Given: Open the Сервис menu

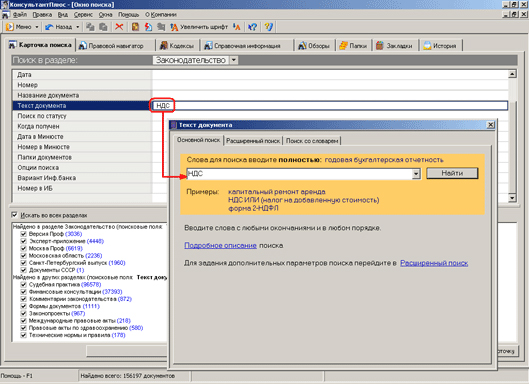Looking at the screenshot, I should point(83,15).
